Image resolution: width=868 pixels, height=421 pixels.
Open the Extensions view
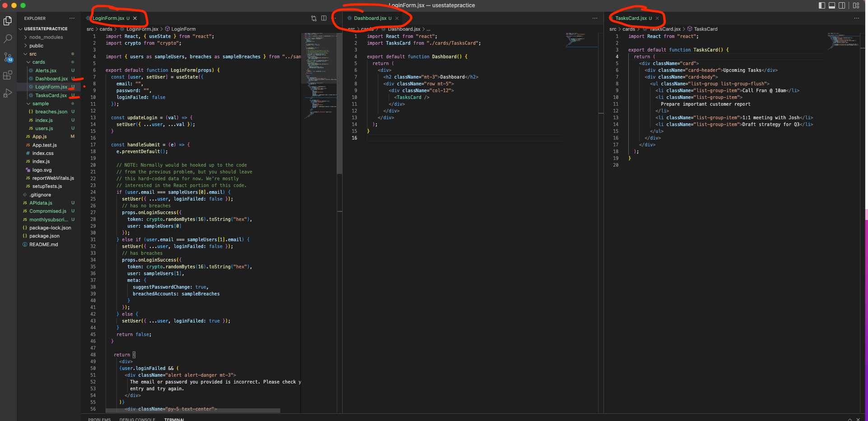click(x=8, y=75)
